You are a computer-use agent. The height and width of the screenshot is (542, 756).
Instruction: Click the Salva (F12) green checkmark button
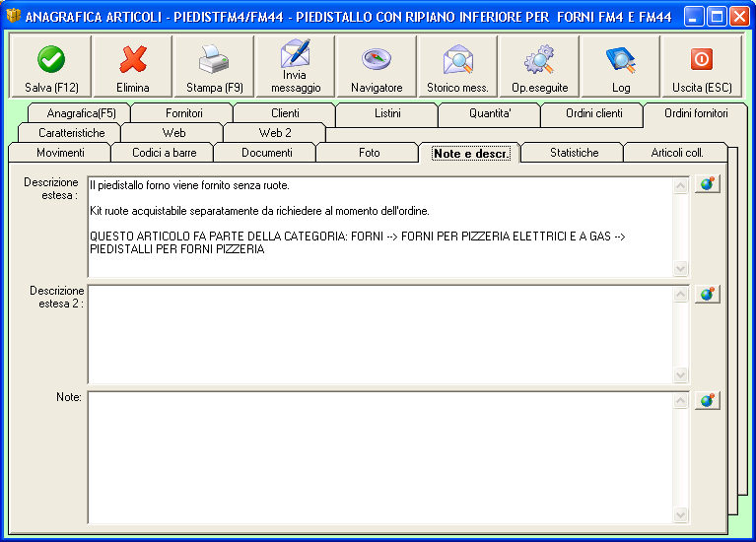pyautogui.click(x=51, y=67)
